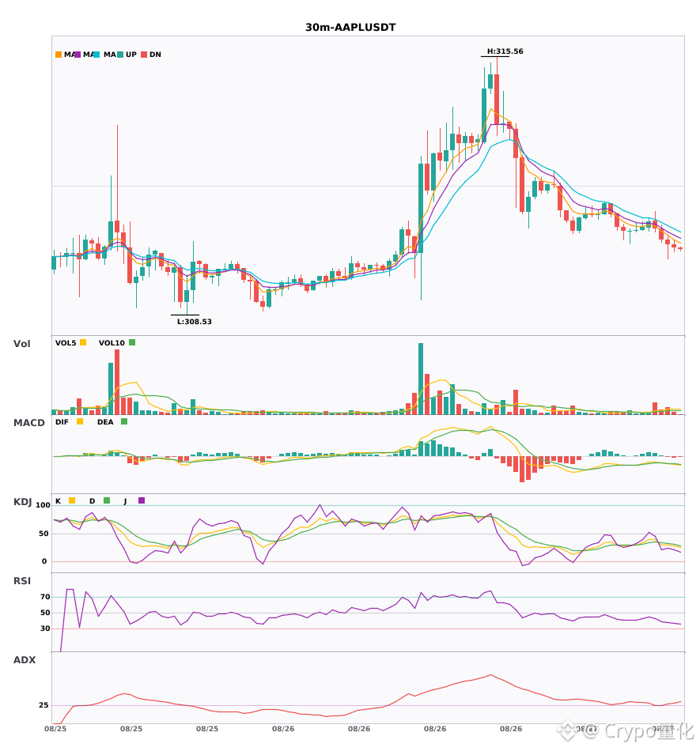Click the UP legend text
Screen dimensions: 700x751
131,55
